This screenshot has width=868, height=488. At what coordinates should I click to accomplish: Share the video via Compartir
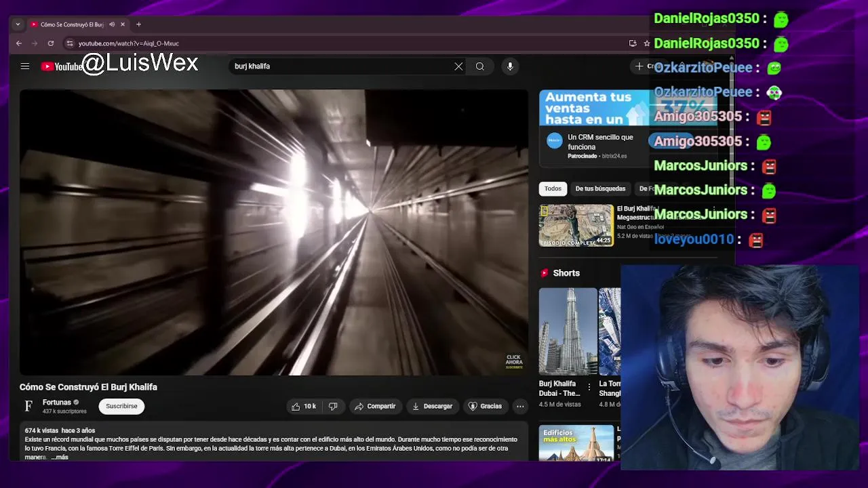pyautogui.click(x=375, y=406)
